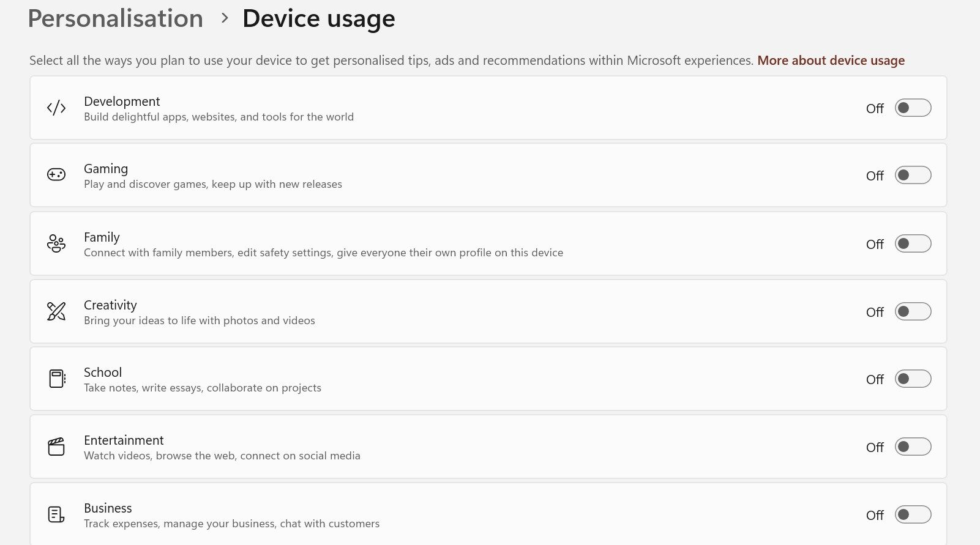The width and height of the screenshot is (980, 545).
Task: Select the Gaming option title
Action: pyautogui.click(x=106, y=169)
